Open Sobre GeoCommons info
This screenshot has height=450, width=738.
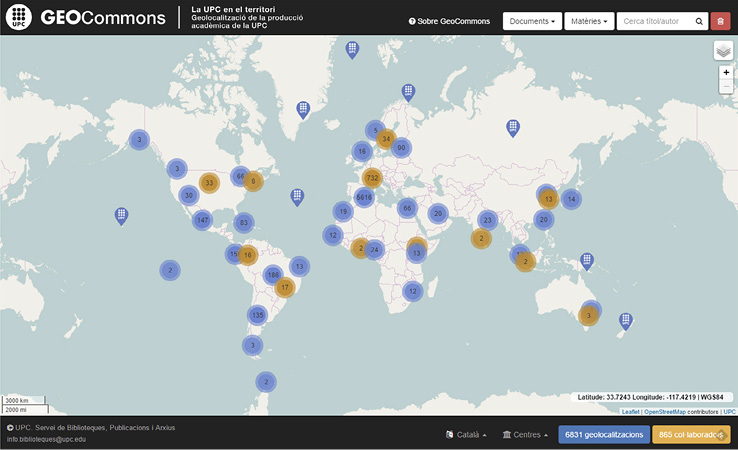pyautogui.click(x=449, y=21)
